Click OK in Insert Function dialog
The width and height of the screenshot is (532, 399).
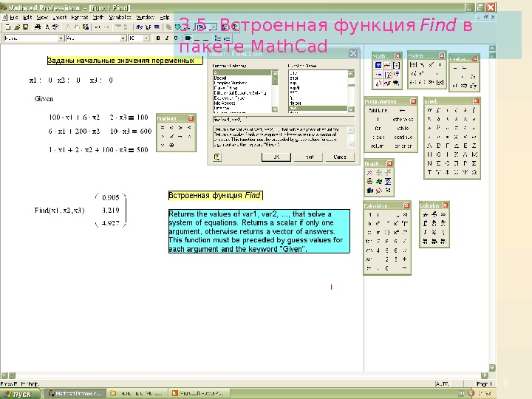click(x=276, y=157)
